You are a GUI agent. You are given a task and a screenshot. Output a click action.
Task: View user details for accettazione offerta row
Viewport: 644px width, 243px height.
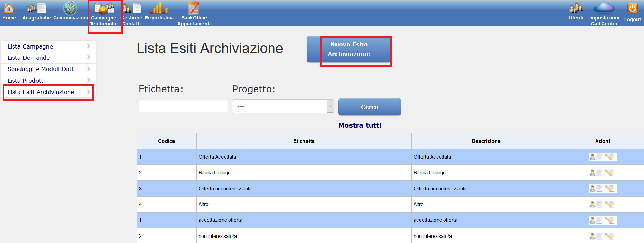point(596,220)
